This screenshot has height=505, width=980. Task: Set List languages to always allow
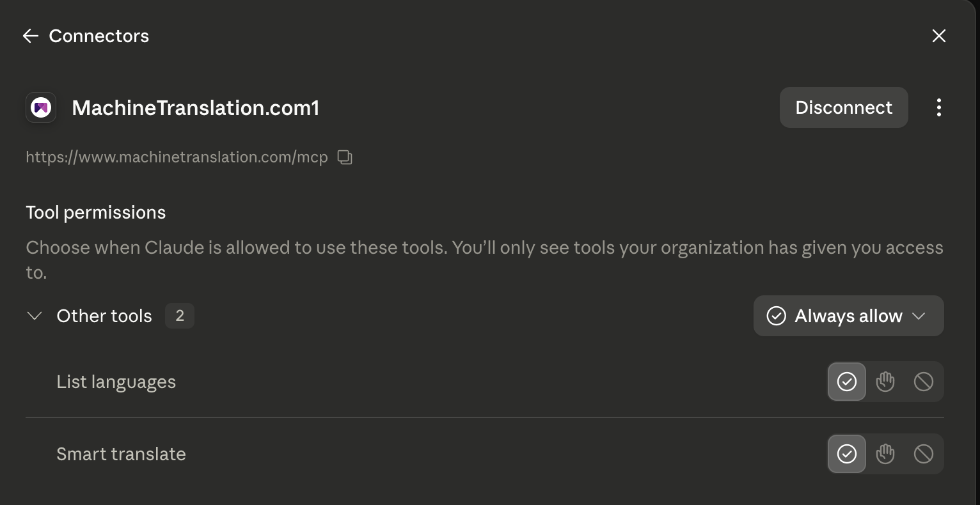click(x=846, y=382)
